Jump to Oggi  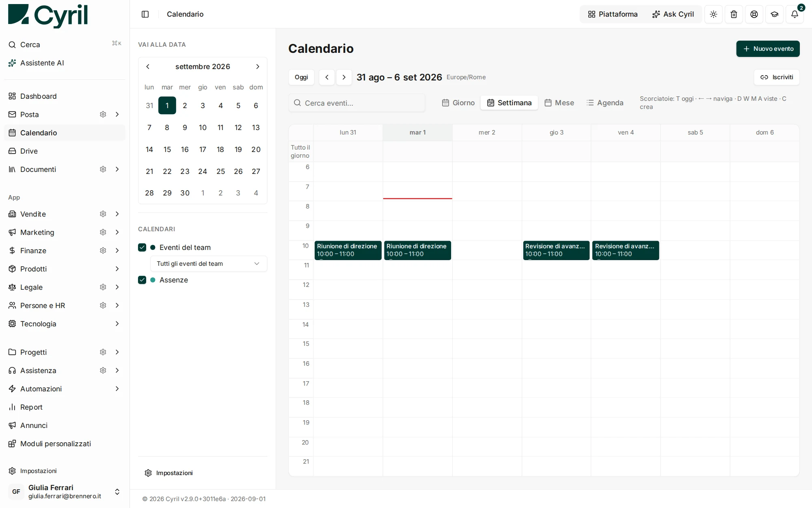click(301, 77)
